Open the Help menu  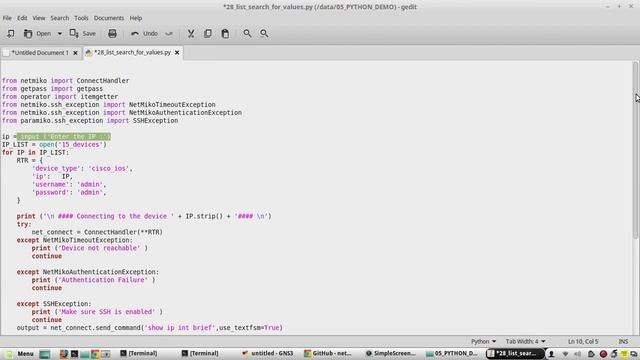click(136, 18)
